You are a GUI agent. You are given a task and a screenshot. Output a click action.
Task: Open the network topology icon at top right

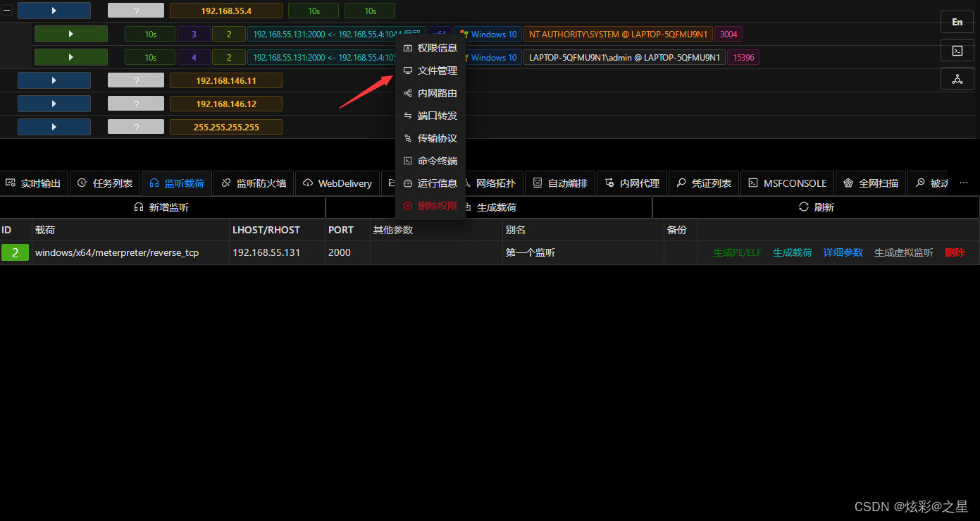click(x=957, y=78)
